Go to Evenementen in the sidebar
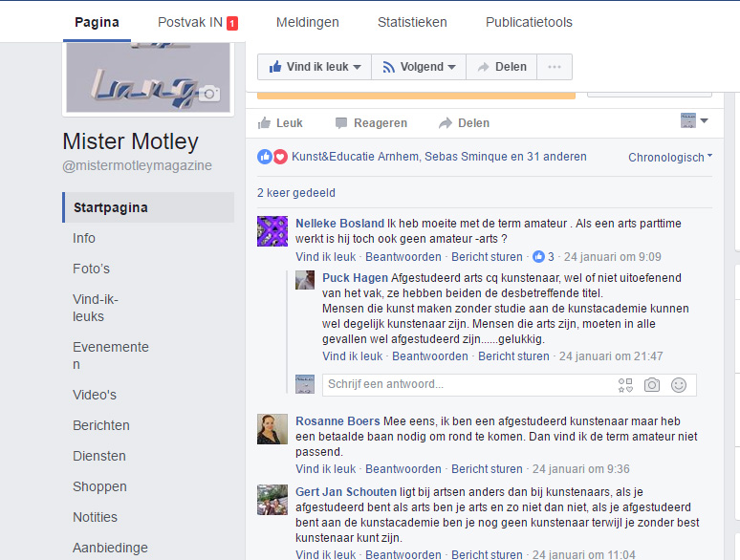The width and height of the screenshot is (740, 560). tap(111, 355)
